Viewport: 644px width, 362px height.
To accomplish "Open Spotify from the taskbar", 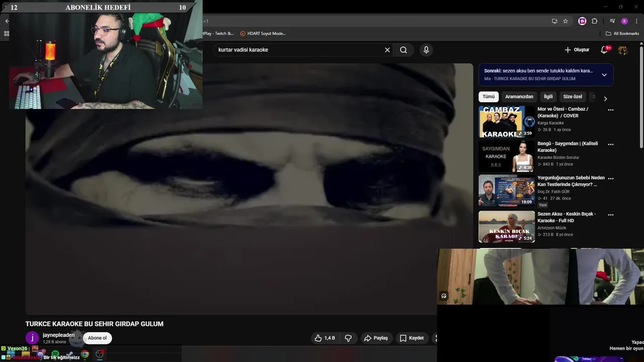I will [x=55, y=354].
